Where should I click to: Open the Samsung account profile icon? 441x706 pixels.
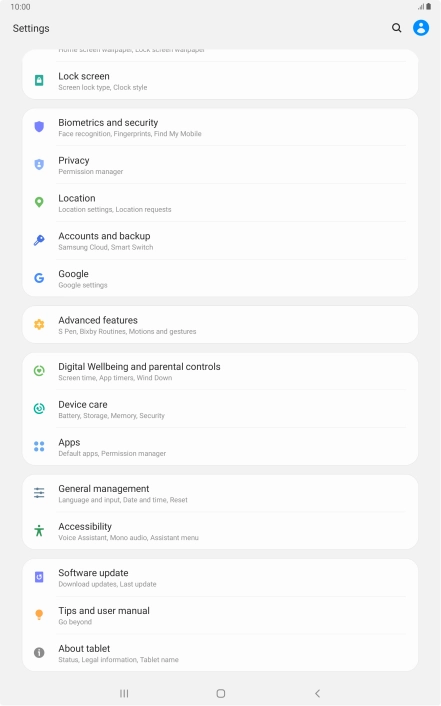[421, 28]
